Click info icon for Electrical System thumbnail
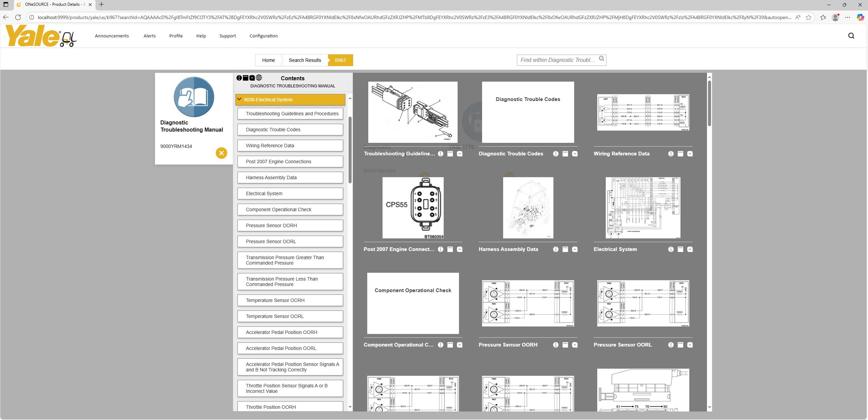The height and width of the screenshot is (420, 868). click(671, 249)
